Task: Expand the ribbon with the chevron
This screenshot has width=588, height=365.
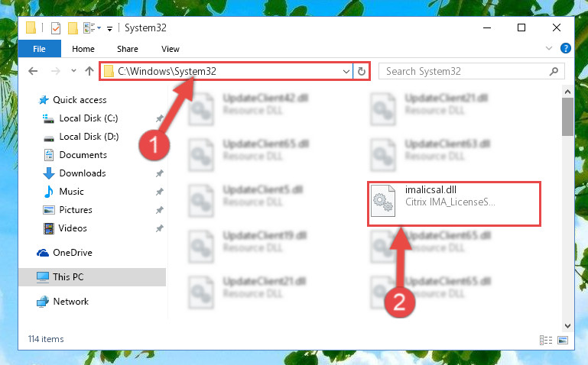Action: pyautogui.click(x=549, y=48)
